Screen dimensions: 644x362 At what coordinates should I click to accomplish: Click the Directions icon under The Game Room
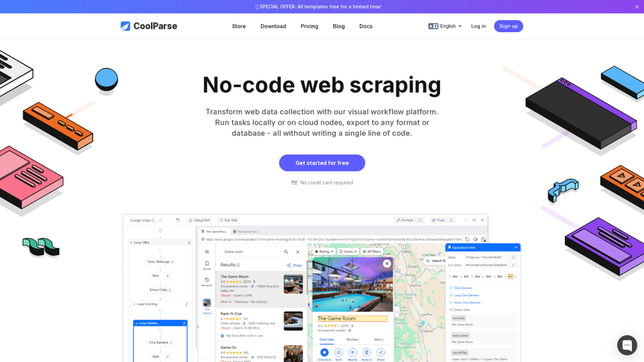(325, 352)
